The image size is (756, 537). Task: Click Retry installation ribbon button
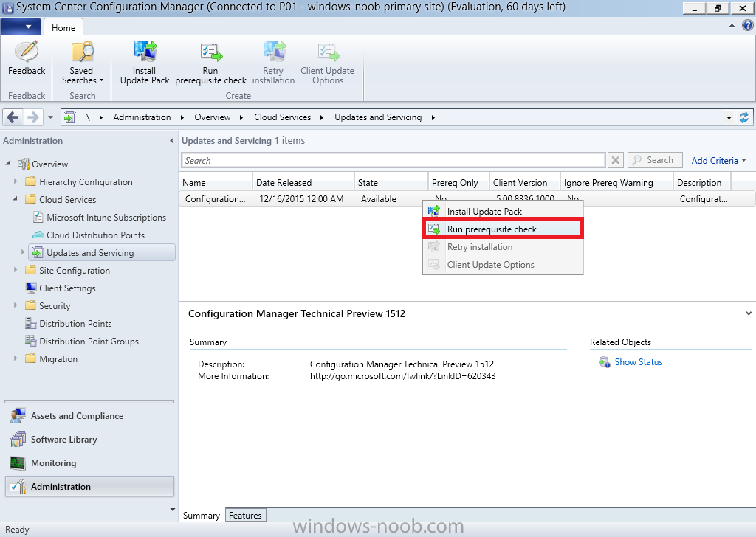(x=273, y=63)
